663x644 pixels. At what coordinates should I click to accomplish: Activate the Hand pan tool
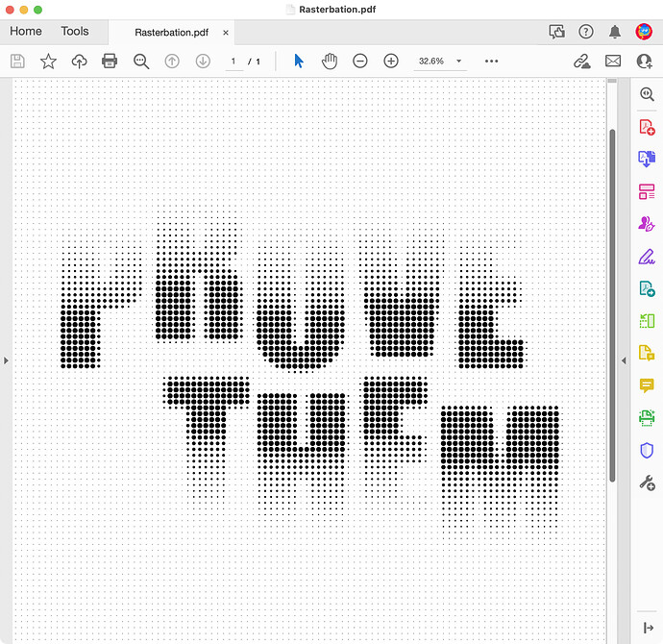click(x=330, y=62)
